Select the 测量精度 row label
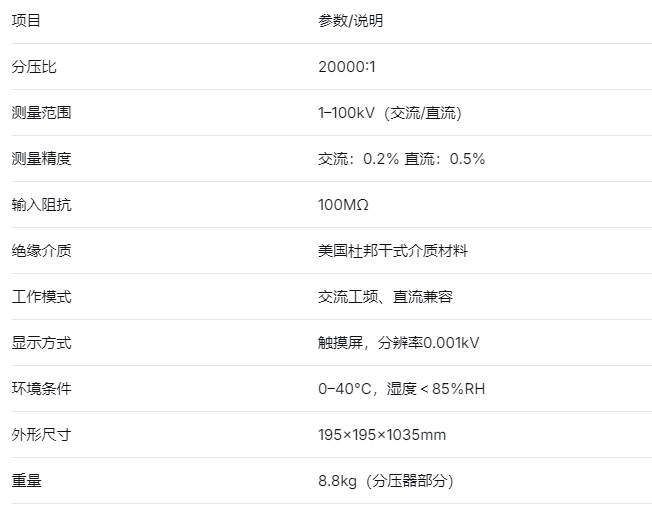The image size is (652, 511). (x=41, y=159)
